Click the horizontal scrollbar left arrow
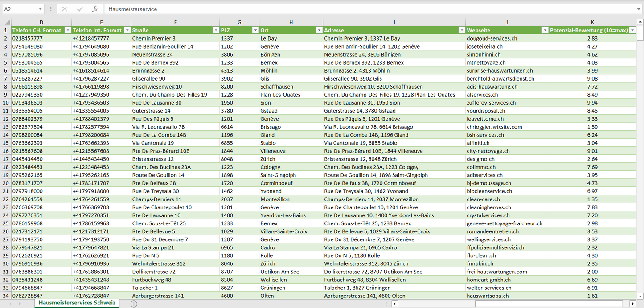The width and height of the screenshot is (644, 308). [x=394, y=304]
